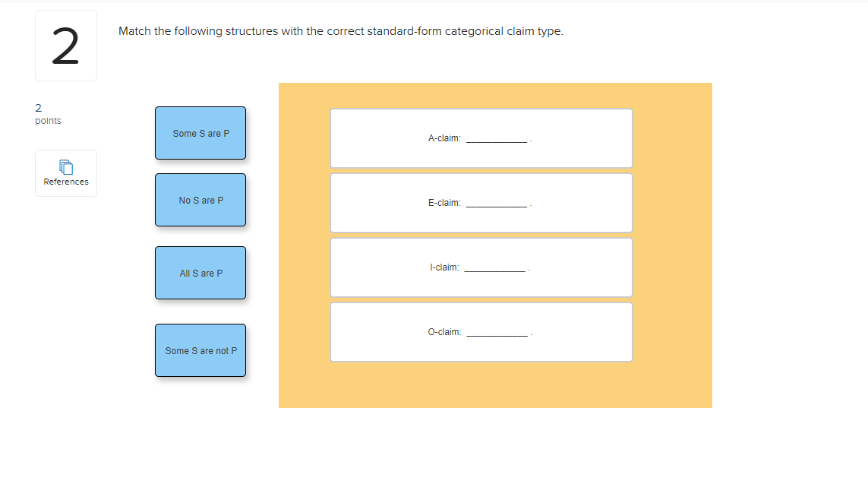Click the E-claim answer box

click(x=481, y=202)
